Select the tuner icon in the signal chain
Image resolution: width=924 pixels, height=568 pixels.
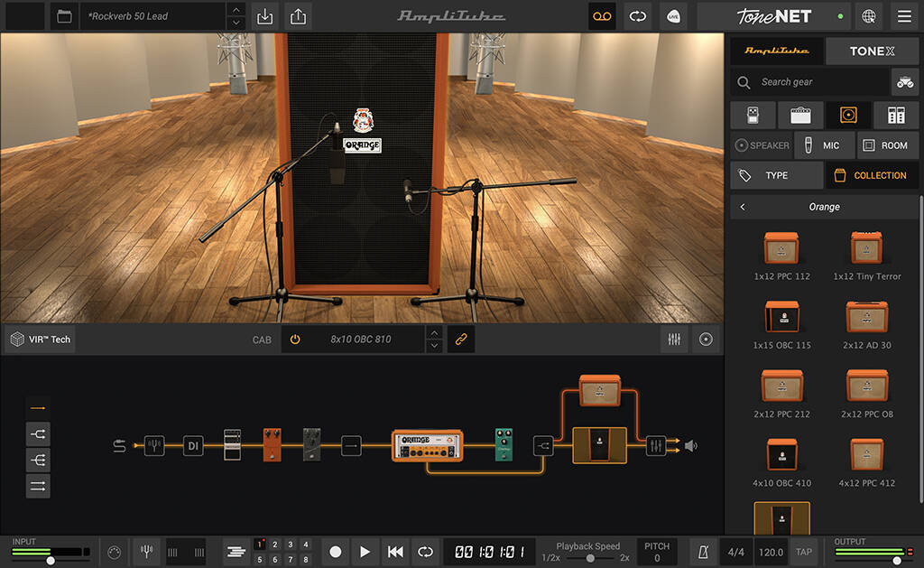[x=154, y=445]
